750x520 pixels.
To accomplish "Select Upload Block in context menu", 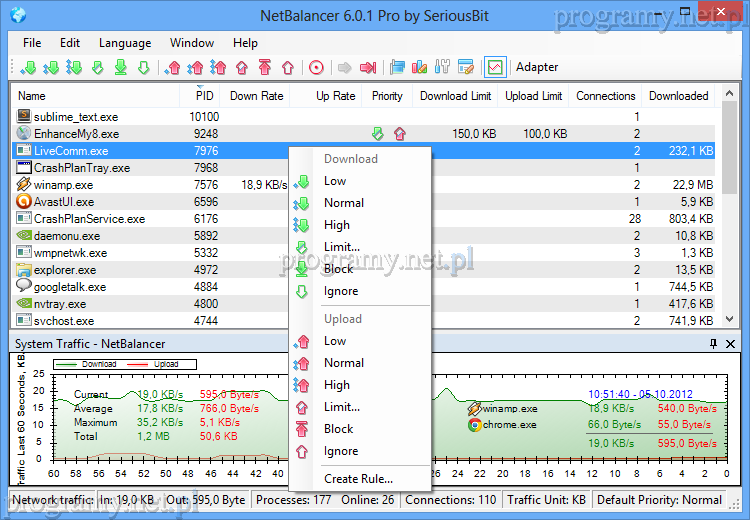I will click(x=339, y=429).
